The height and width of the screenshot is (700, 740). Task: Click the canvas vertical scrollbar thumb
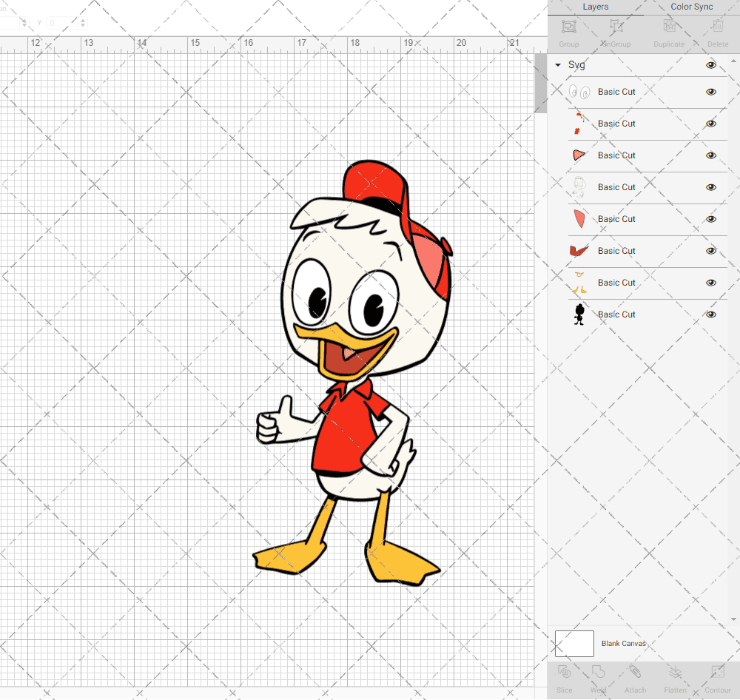click(540, 83)
